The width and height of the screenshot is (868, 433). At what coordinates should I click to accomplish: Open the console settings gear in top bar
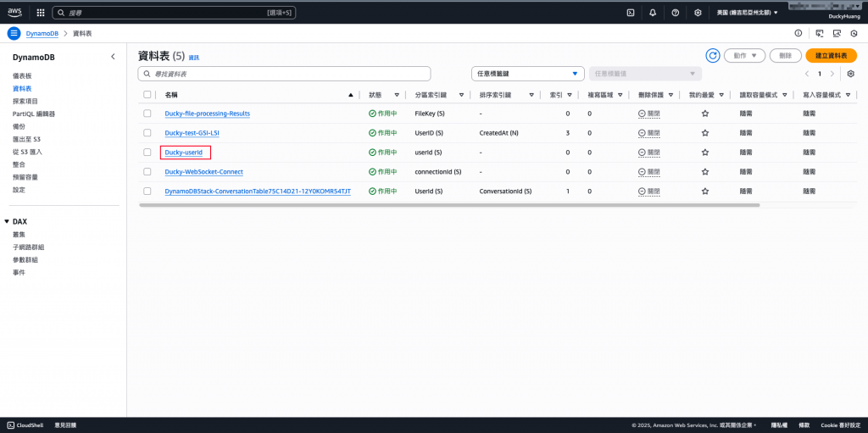698,12
